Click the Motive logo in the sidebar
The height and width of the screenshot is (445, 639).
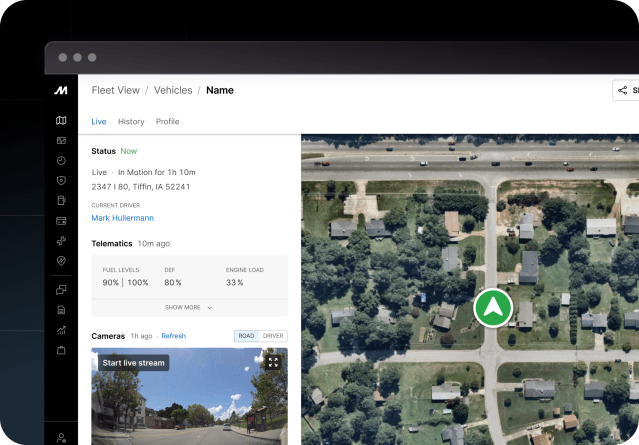(x=61, y=91)
